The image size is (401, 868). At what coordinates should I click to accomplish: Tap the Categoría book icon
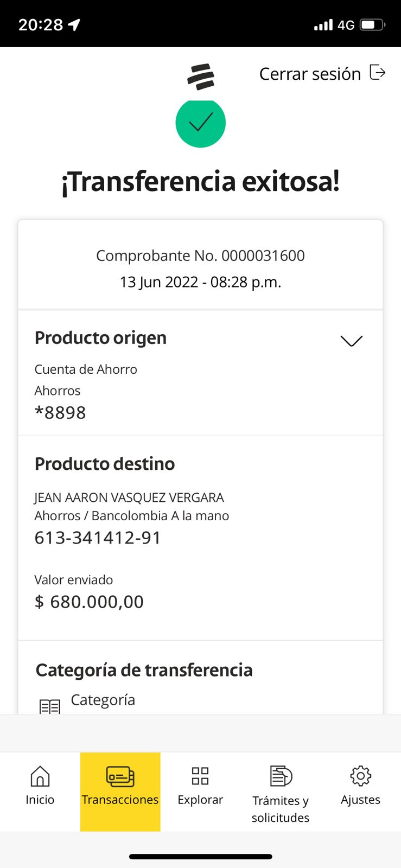point(50,706)
